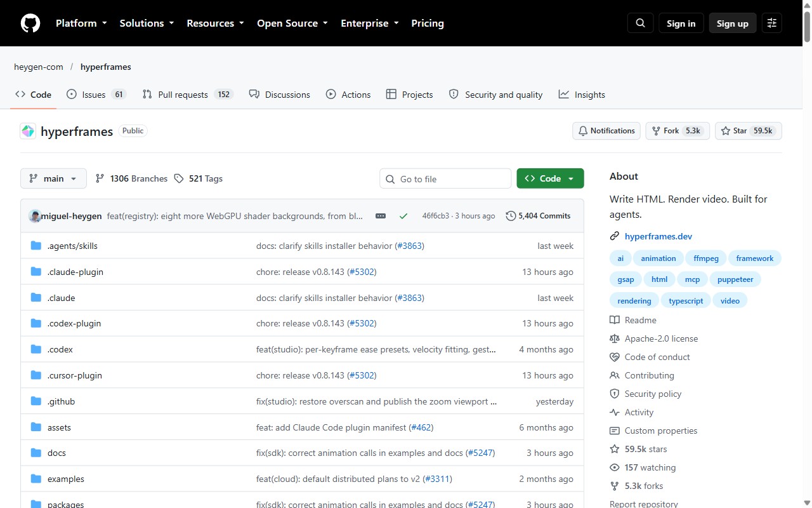Open the 1306 Branches link
The image size is (812, 508).
point(131,178)
